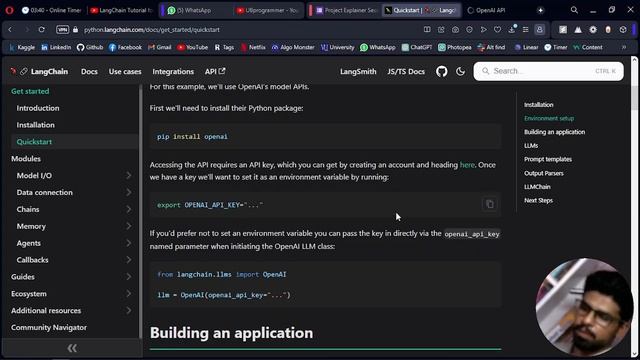Image resolution: width=640 pixels, height=360 pixels.
Task: Open Netflix bookmark
Action: (x=253, y=47)
